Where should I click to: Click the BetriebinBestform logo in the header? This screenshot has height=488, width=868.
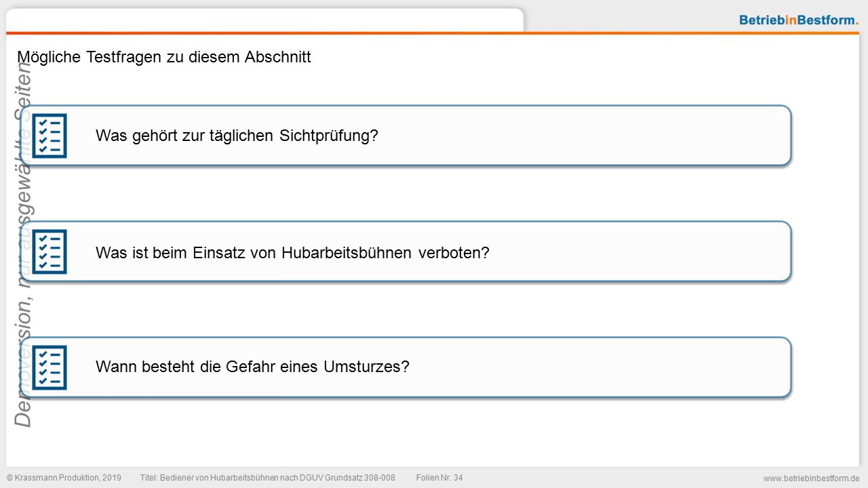point(799,20)
